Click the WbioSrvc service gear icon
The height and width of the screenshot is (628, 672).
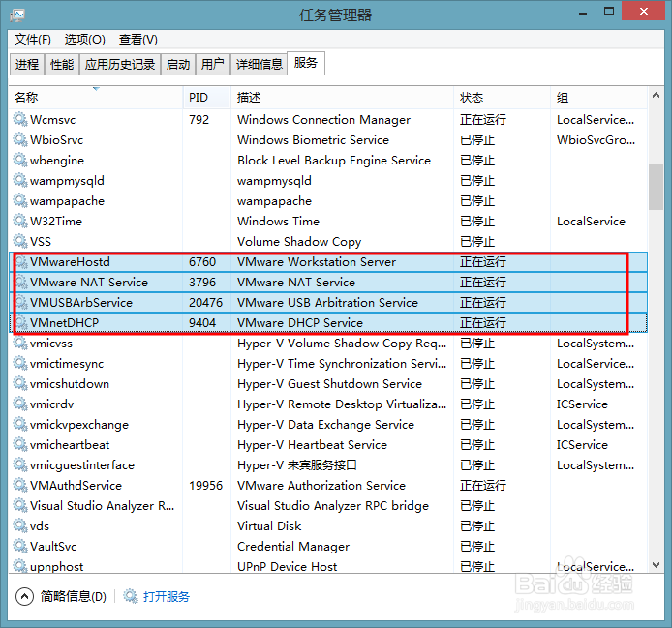click(x=20, y=139)
